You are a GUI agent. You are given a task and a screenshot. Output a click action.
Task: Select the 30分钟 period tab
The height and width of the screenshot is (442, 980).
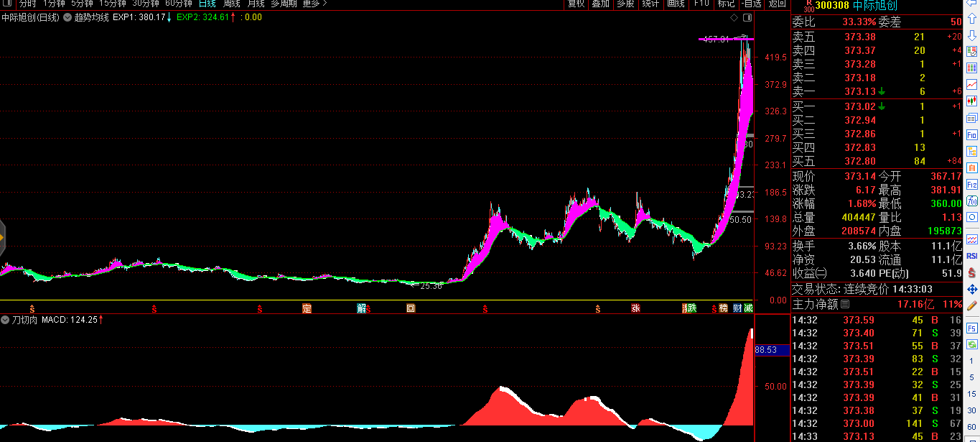tap(145, 4)
